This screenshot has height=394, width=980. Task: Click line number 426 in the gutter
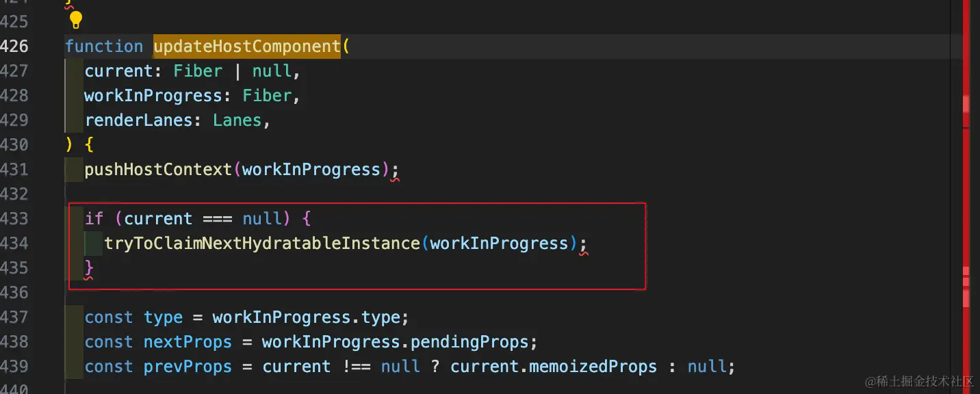(14, 47)
